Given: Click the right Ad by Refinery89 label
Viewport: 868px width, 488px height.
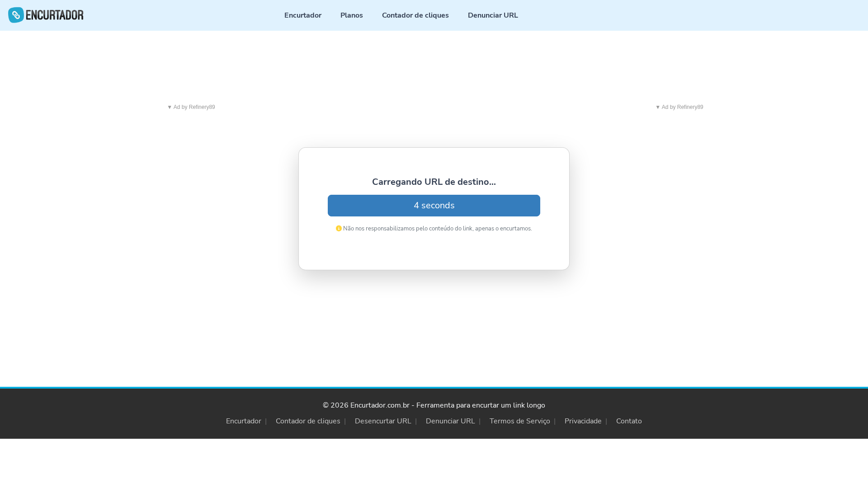Looking at the screenshot, I should (x=679, y=107).
